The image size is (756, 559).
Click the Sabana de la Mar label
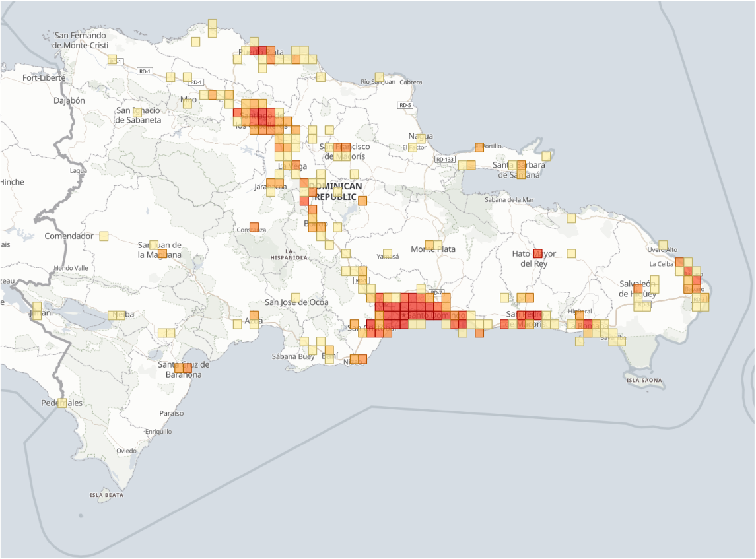point(509,199)
